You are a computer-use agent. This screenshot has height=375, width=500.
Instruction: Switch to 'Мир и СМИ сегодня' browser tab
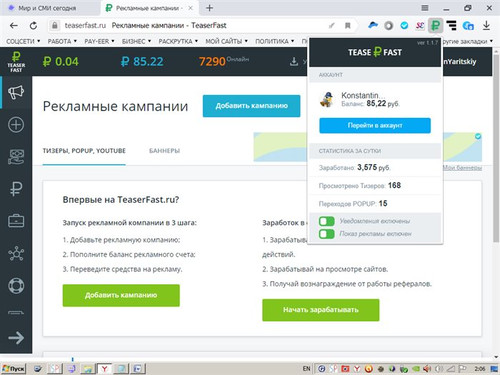click(50, 8)
